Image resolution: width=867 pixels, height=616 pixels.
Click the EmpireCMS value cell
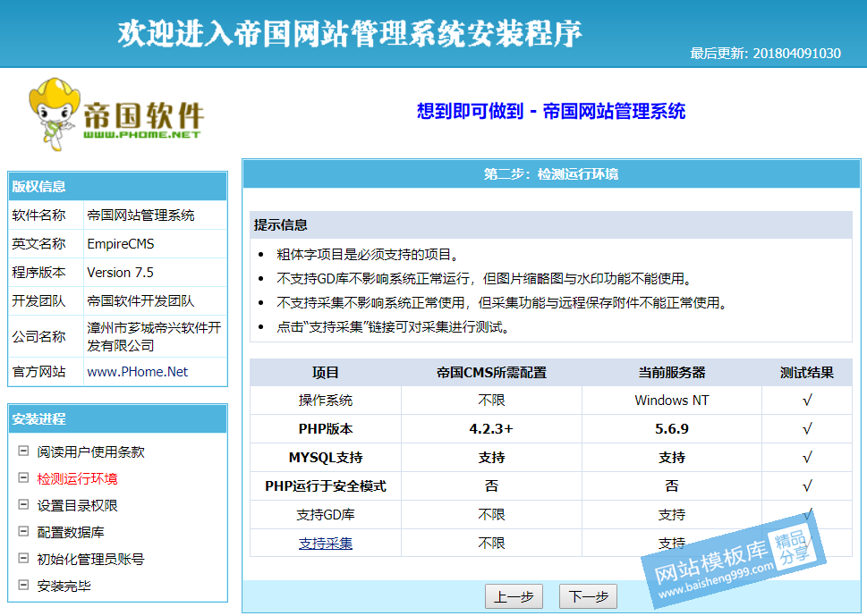pos(155,244)
